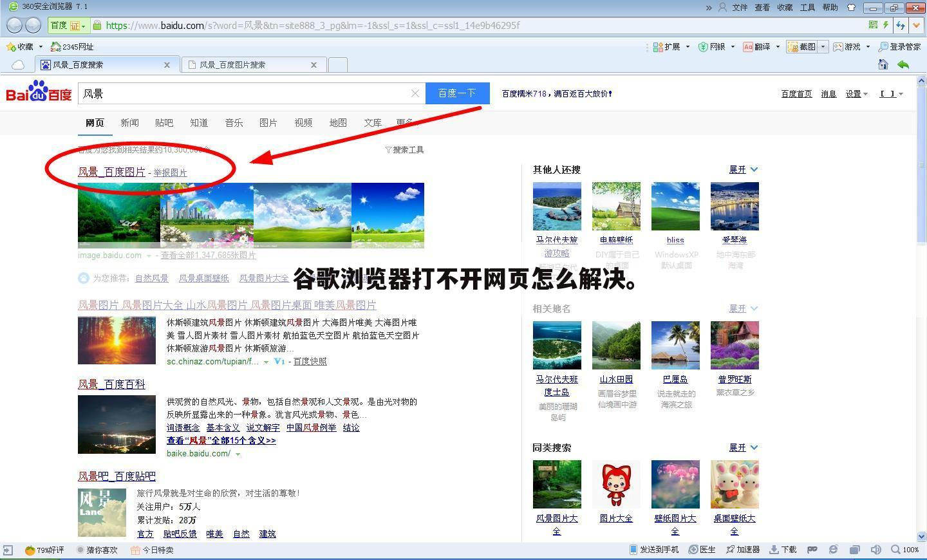Image resolution: width=927 pixels, height=560 pixels.
Task: Click 猜你喜欢 in the status bar
Action: point(97,550)
